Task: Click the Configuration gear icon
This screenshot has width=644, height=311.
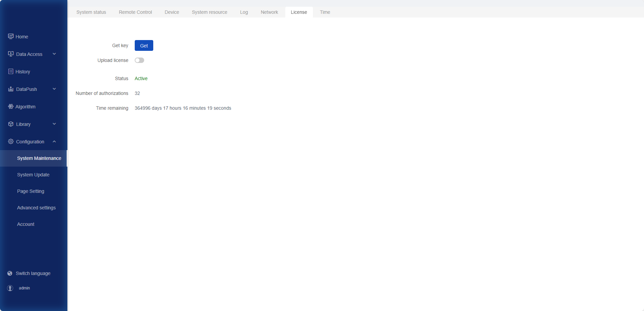Action: 11,141
